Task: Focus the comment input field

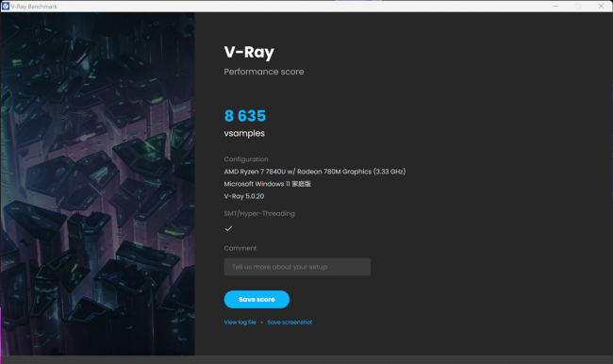Action: coord(297,267)
